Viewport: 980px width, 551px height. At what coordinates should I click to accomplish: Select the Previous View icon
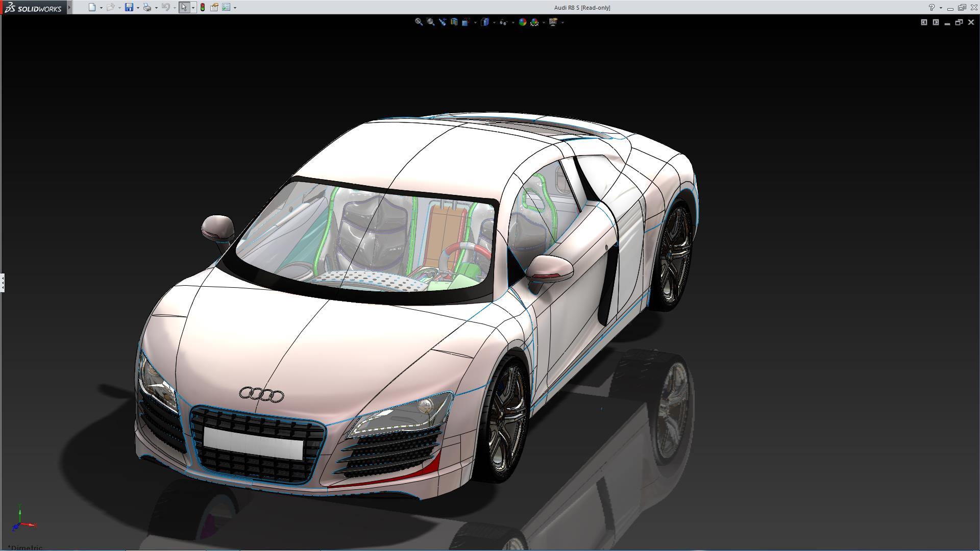pyautogui.click(x=442, y=22)
